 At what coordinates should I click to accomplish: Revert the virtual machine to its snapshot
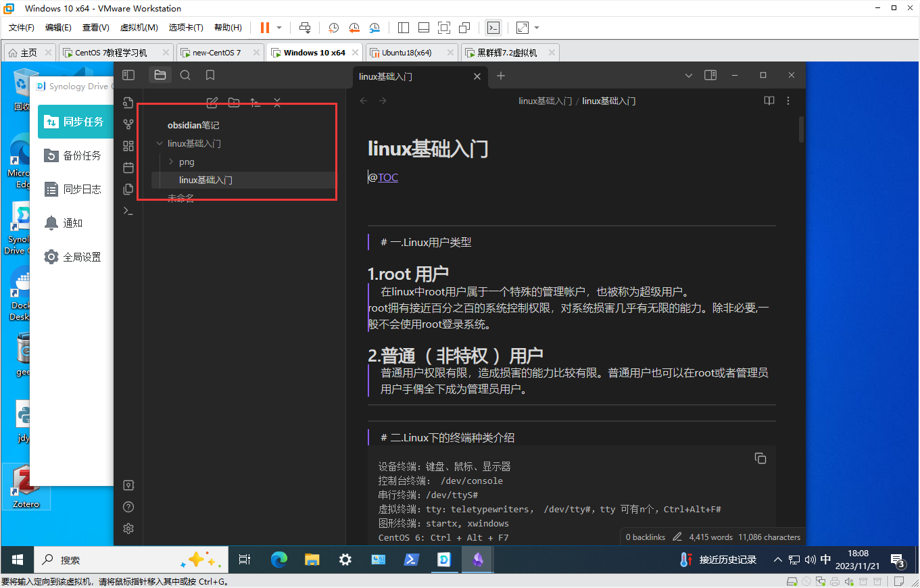pos(354,28)
